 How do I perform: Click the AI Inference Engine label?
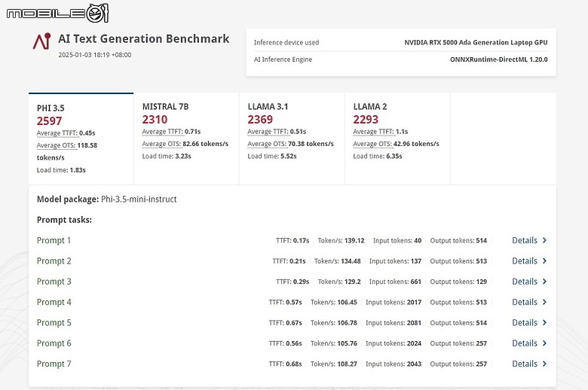283,59
